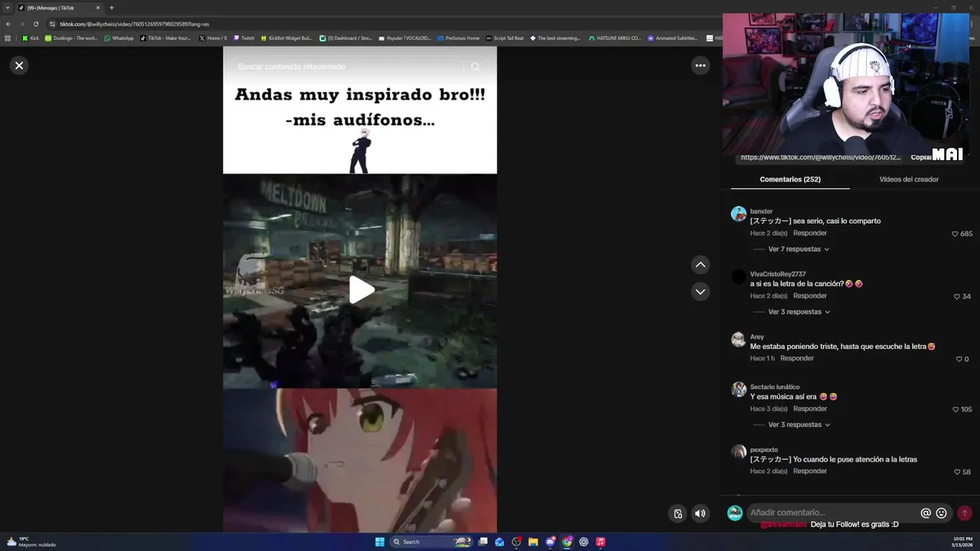
Task: Click the search magnifier icon above the video
Action: pos(475,67)
